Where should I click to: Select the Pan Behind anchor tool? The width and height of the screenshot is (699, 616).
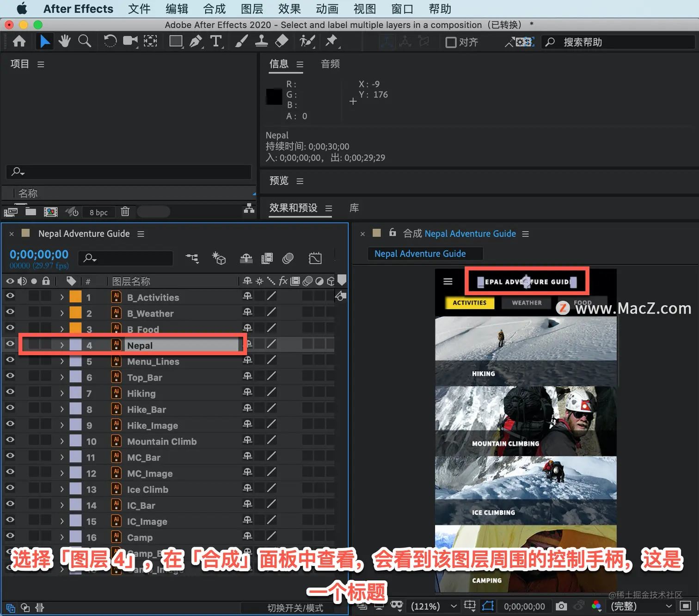[150, 42]
